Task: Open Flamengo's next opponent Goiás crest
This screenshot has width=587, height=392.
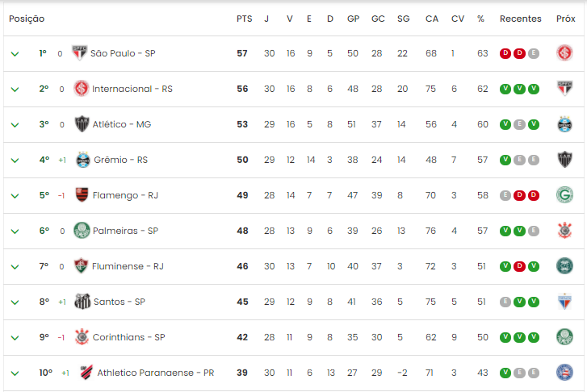Action: [x=564, y=195]
